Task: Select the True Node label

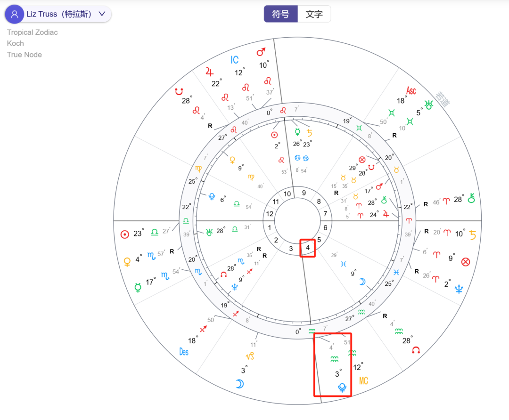Action: tap(25, 55)
